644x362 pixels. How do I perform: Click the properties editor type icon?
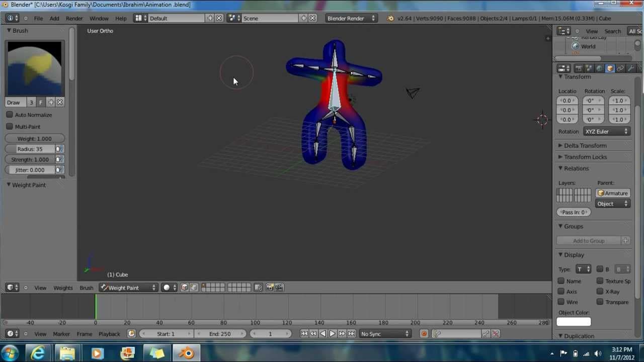click(x=564, y=68)
